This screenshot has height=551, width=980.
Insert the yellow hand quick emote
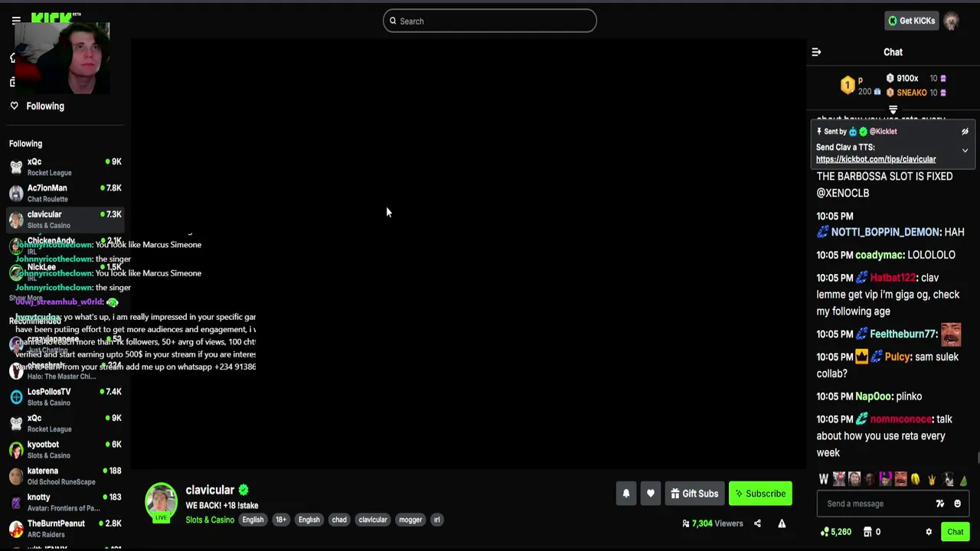[932, 480]
